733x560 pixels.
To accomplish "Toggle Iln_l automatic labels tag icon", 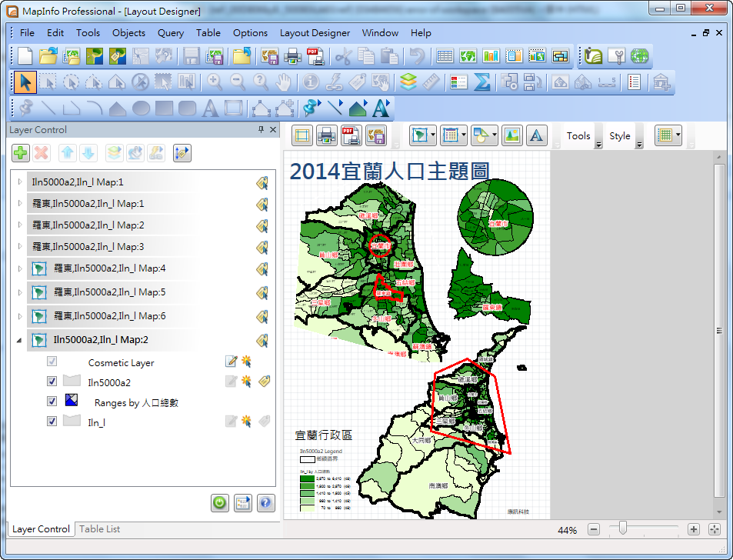I will (264, 422).
